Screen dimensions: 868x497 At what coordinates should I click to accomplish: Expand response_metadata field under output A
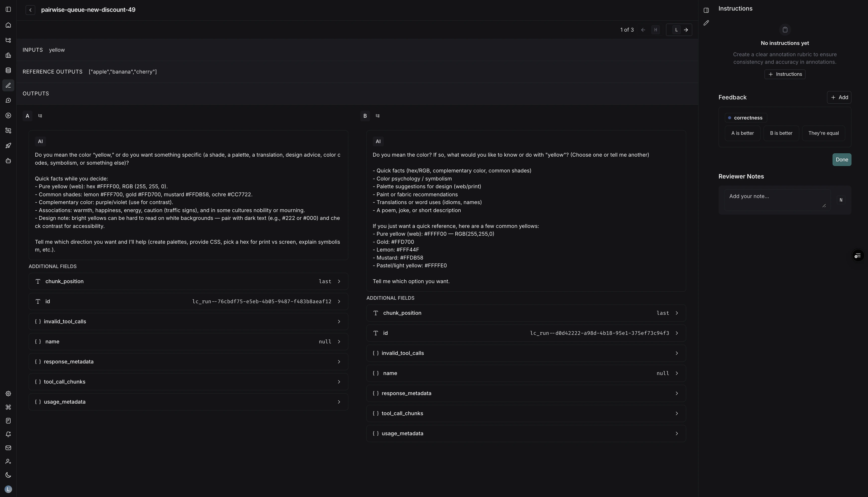188,361
